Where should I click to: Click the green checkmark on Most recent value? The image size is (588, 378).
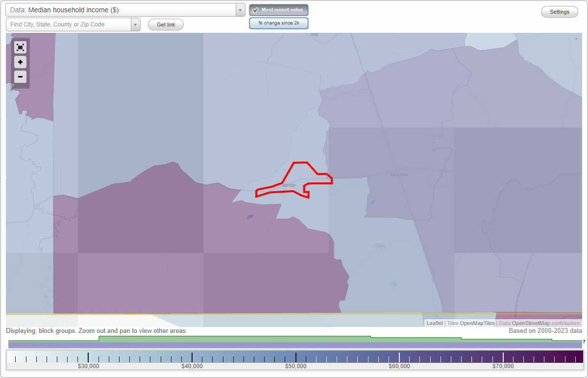[x=255, y=10]
